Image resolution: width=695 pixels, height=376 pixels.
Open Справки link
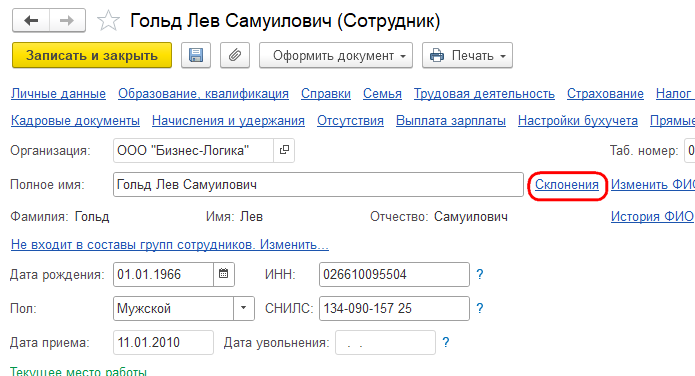[x=326, y=94]
